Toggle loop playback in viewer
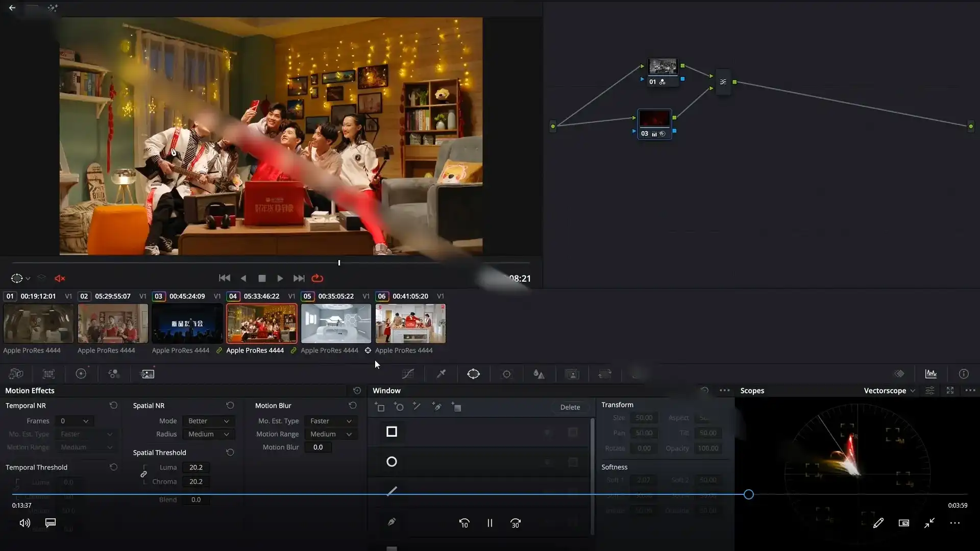 click(317, 278)
